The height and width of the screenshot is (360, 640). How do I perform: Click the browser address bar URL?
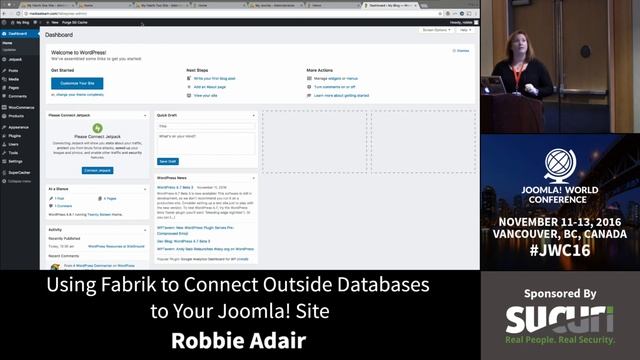[x=58, y=13]
